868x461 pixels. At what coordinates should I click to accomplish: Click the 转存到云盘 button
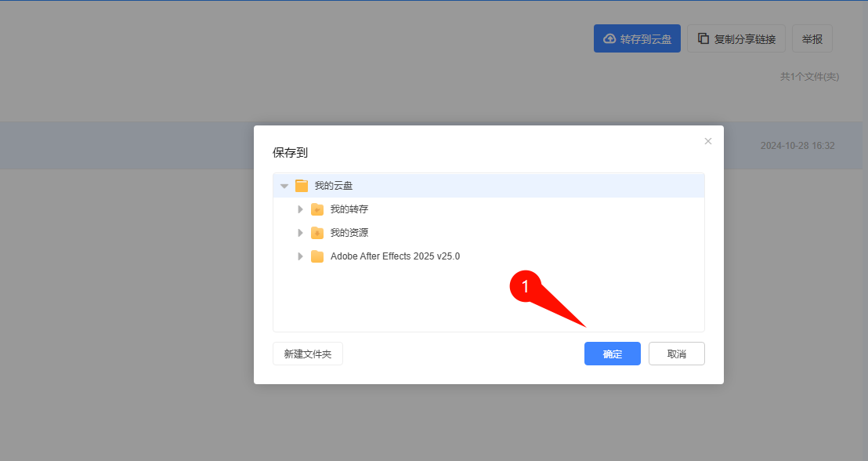[x=637, y=38]
